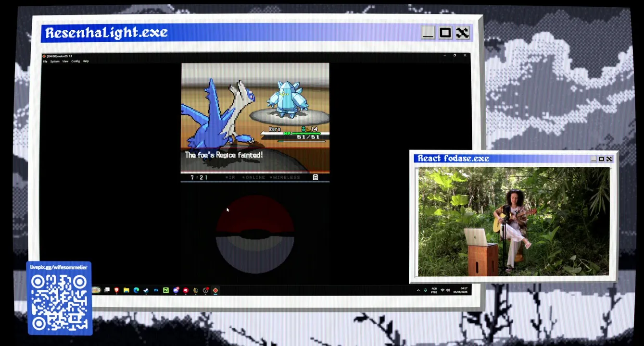Open the green letter-a app in taskbar
Viewport: 644px width, 346px height.
coord(165,290)
